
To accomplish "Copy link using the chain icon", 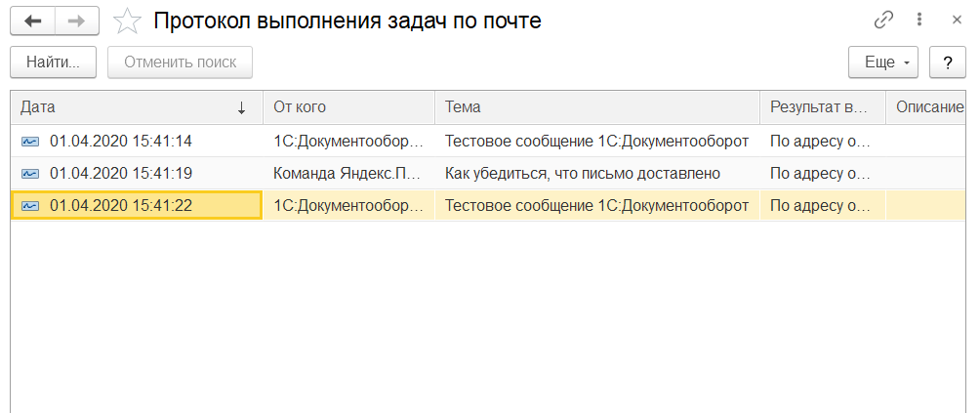I will 884,20.
